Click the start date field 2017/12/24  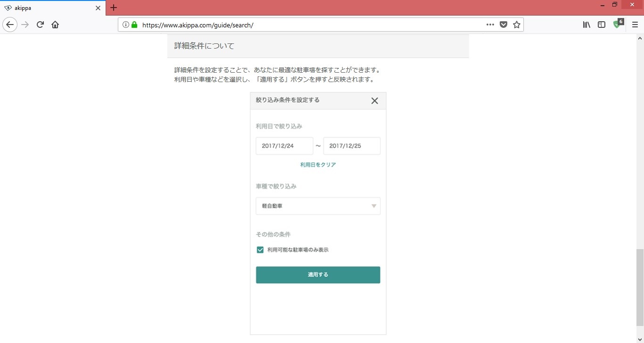point(284,146)
